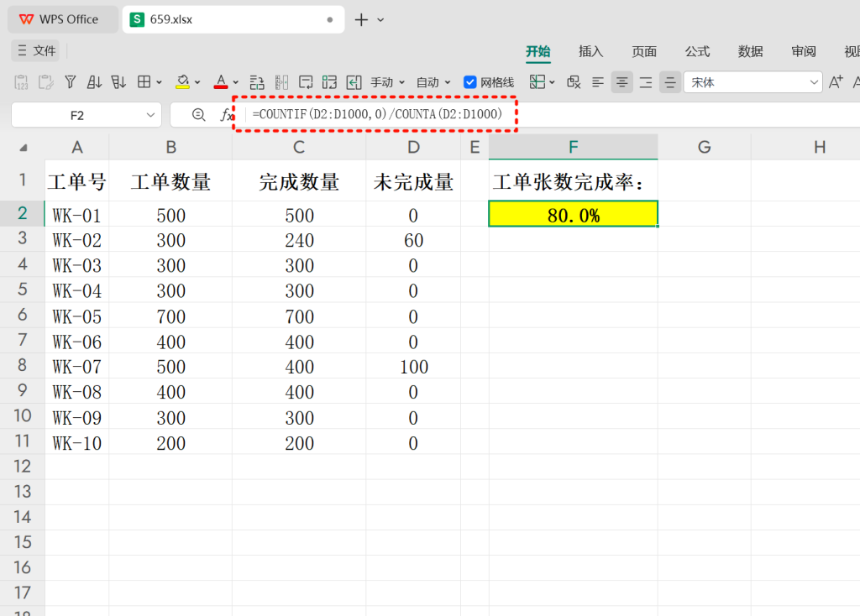The height and width of the screenshot is (616, 860).
Task: Apply red font color A
Action: point(221,82)
